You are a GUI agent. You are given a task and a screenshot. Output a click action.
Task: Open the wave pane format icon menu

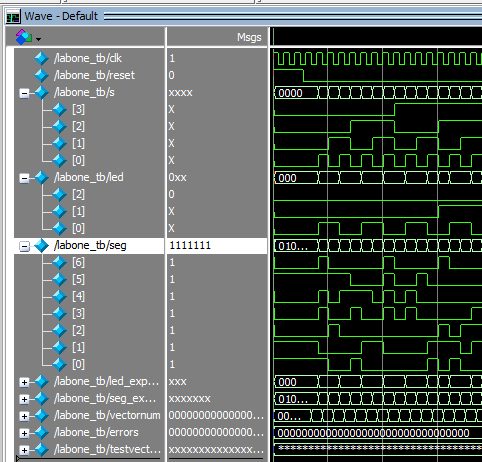(x=23, y=37)
